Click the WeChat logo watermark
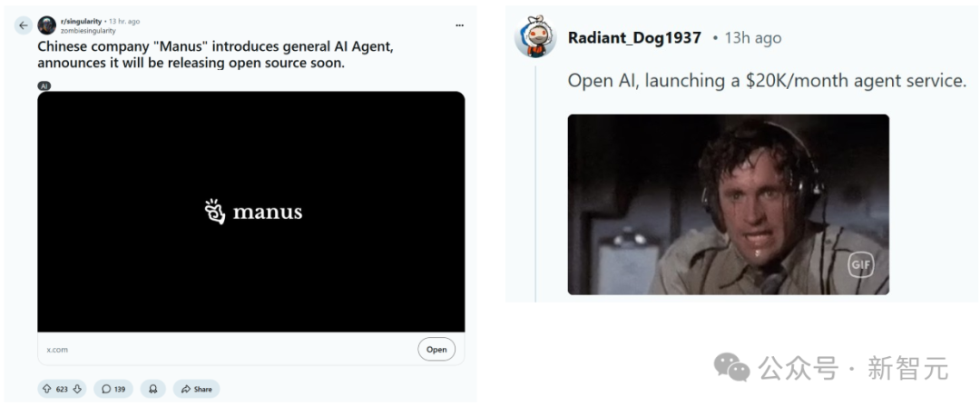The width and height of the screenshot is (980, 407). tap(732, 366)
